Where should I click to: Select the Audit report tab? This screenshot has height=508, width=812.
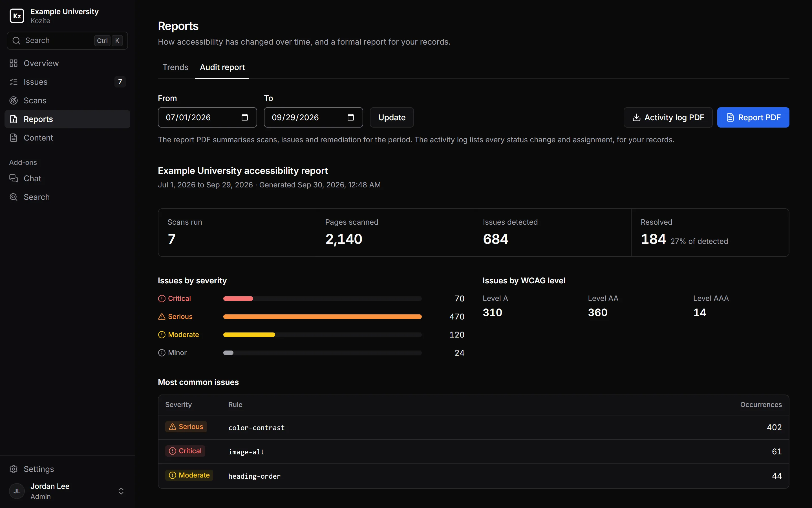point(222,67)
